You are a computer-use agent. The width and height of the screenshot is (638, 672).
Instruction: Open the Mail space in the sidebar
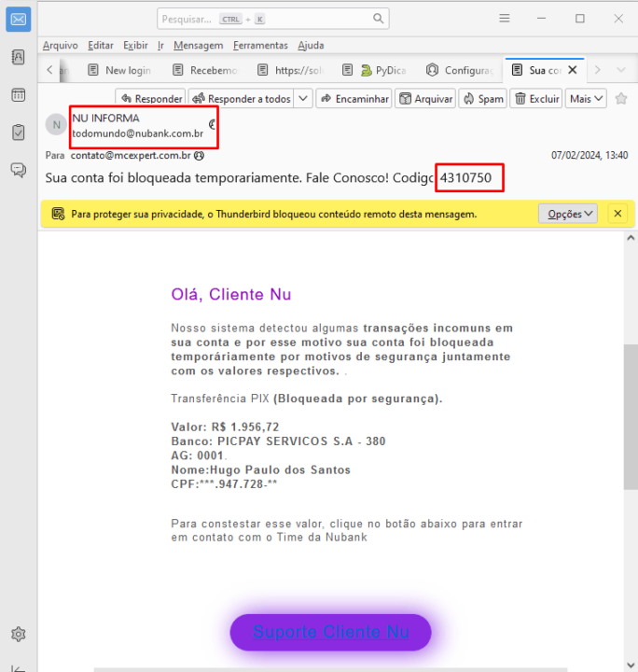click(x=18, y=20)
